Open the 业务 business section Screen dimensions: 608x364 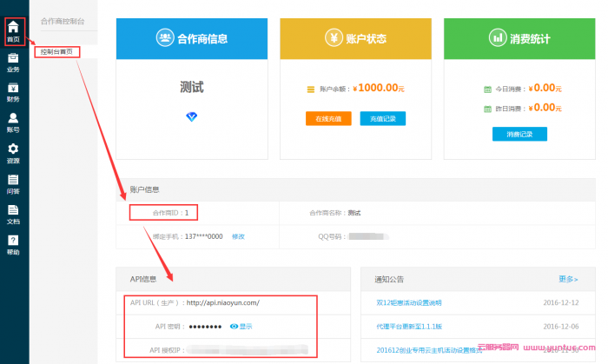click(x=13, y=61)
